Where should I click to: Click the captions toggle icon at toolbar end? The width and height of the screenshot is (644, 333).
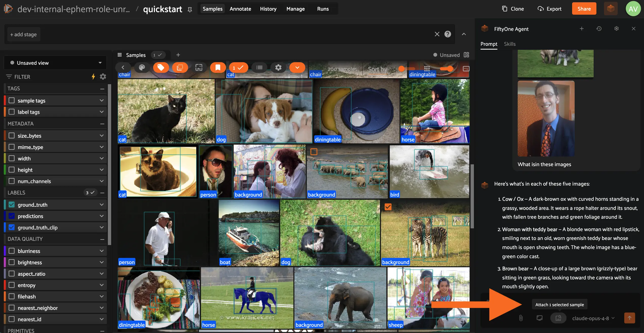[466, 69]
